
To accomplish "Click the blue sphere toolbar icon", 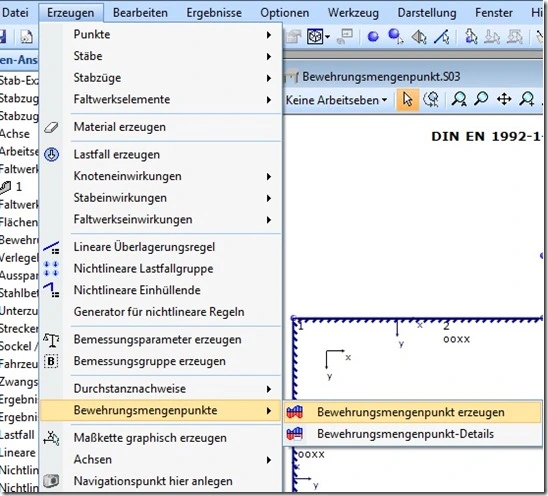I will 373,37.
